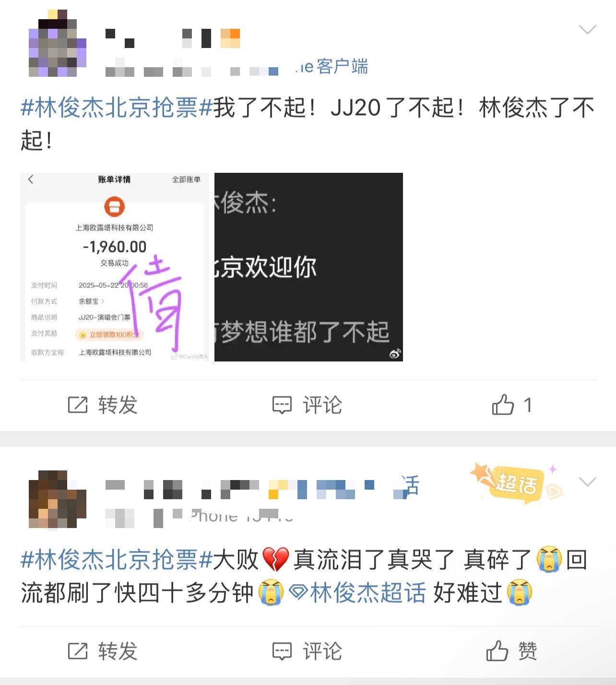Click the diamond icon before 林俊杰超话
The height and width of the screenshot is (685, 616).
298,593
